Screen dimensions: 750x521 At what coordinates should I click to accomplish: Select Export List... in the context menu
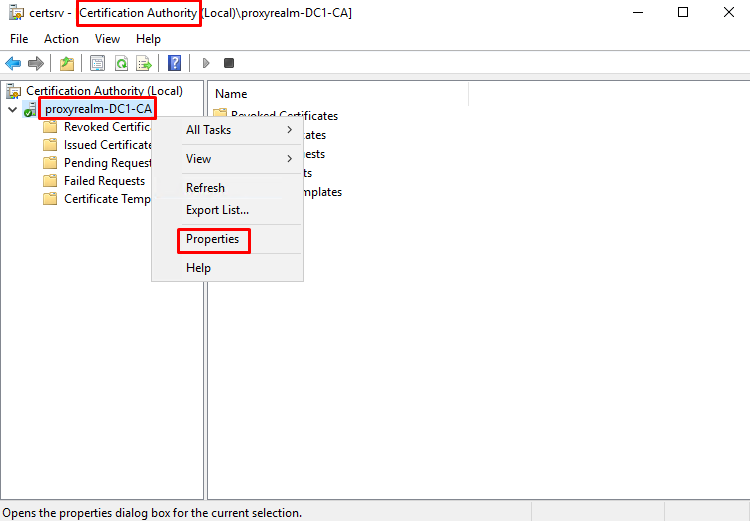tap(228, 210)
